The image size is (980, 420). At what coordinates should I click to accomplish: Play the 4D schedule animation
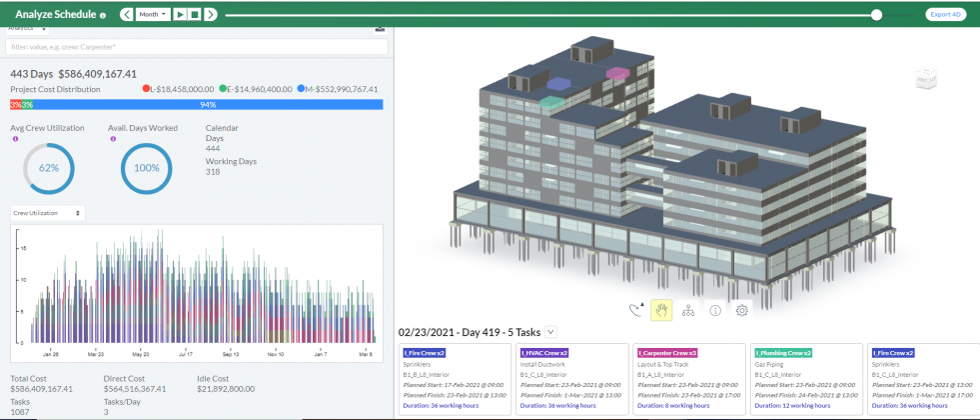click(x=180, y=15)
